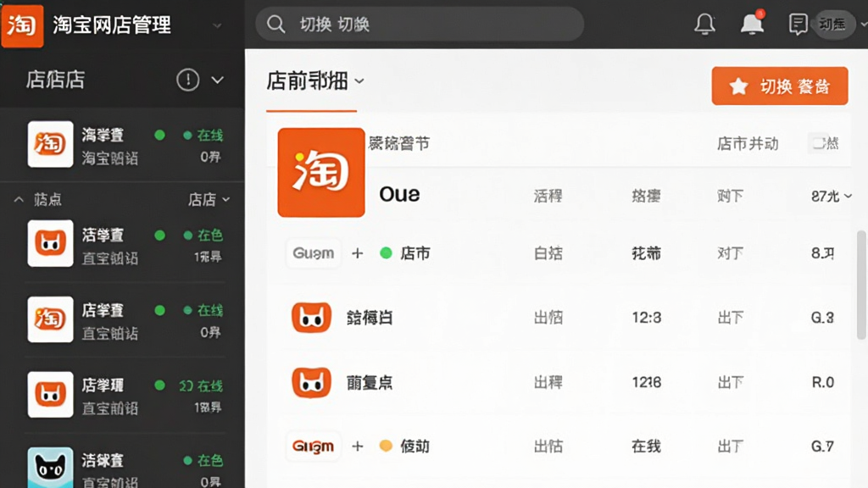Click the gray Guem tag in the 店市 row

point(314,253)
